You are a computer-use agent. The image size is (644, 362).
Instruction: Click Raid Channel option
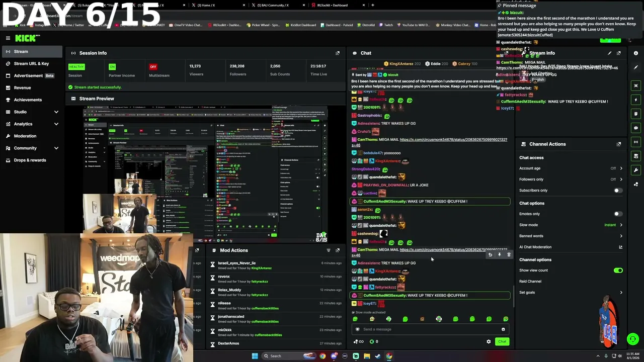[530, 282]
